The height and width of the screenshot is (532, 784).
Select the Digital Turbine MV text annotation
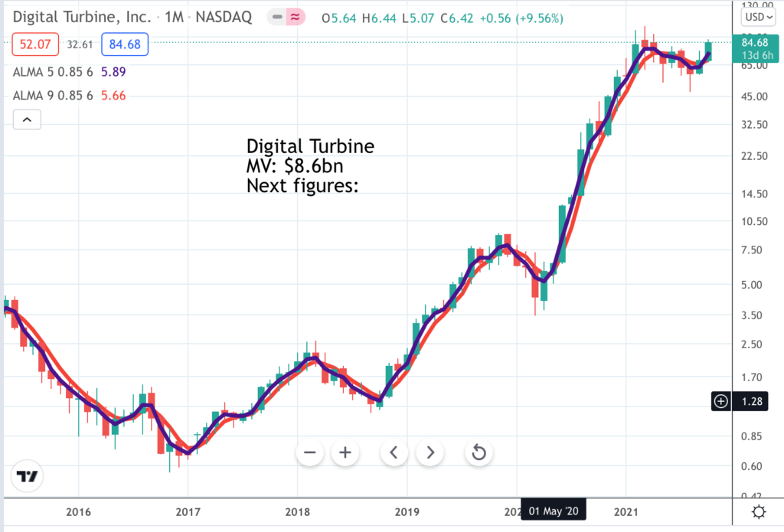pyautogui.click(x=311, y=165)
